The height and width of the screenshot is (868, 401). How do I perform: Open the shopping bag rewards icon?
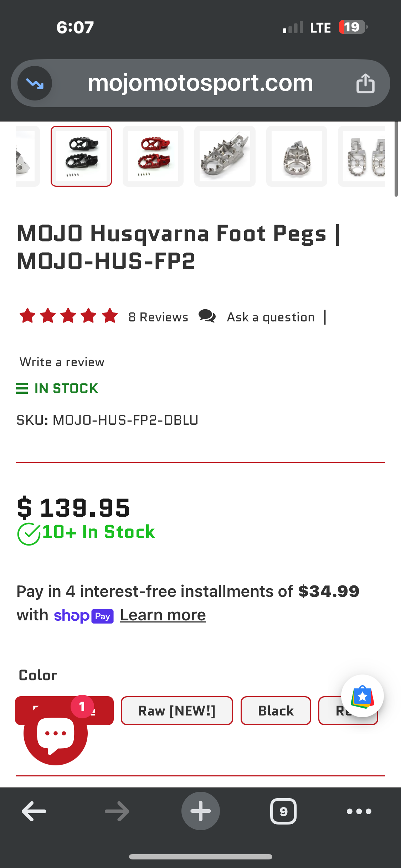point(362,696)
